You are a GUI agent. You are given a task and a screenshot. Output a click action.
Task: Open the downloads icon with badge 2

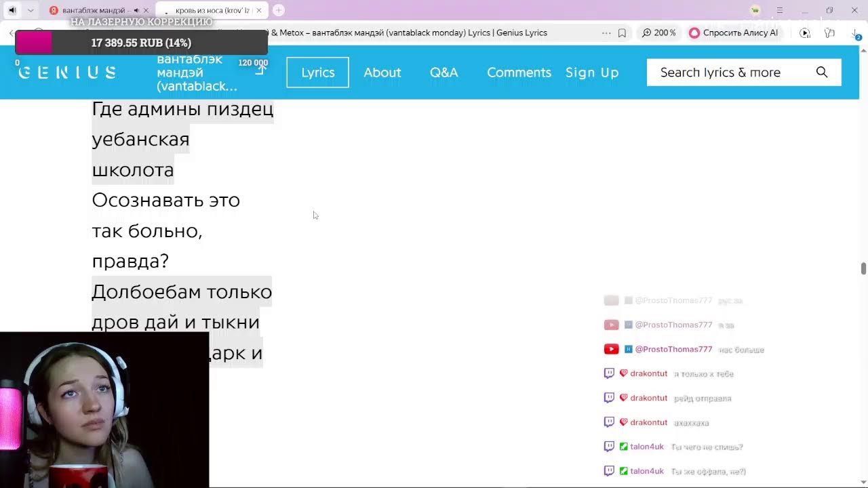pos(855,33)
